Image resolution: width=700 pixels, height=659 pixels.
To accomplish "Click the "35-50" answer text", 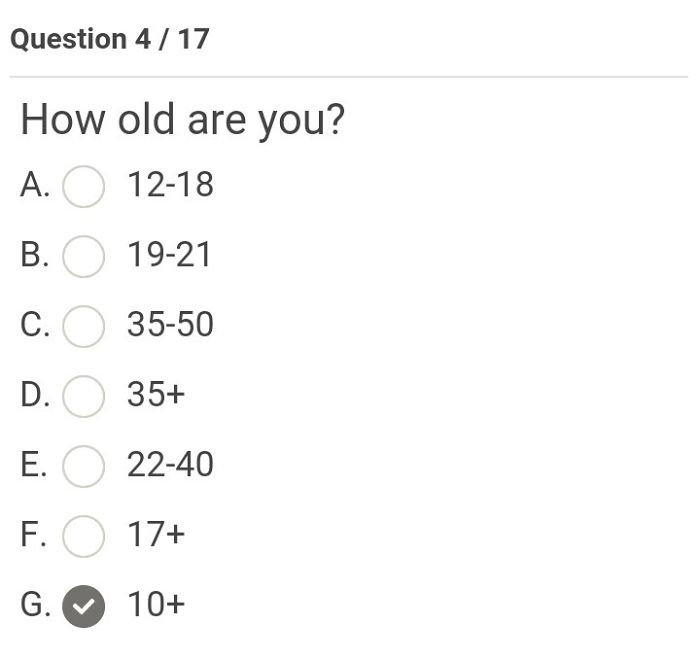I will (x=170, y=325).
